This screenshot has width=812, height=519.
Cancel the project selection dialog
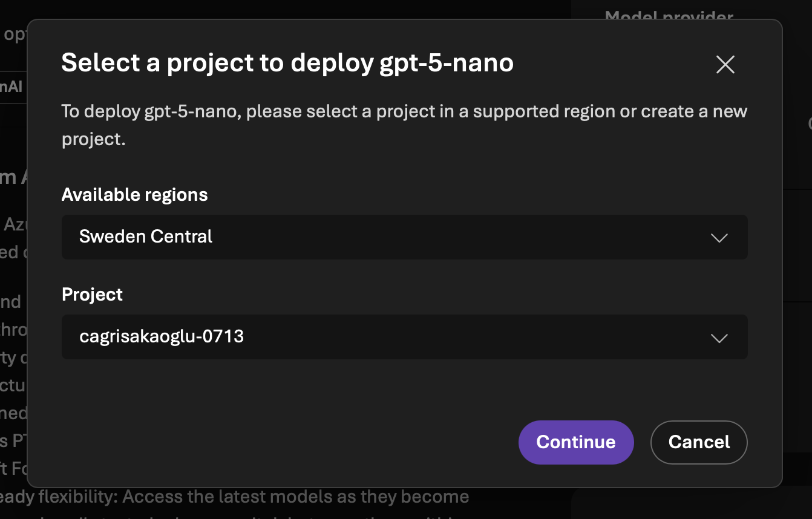(699, 442)
